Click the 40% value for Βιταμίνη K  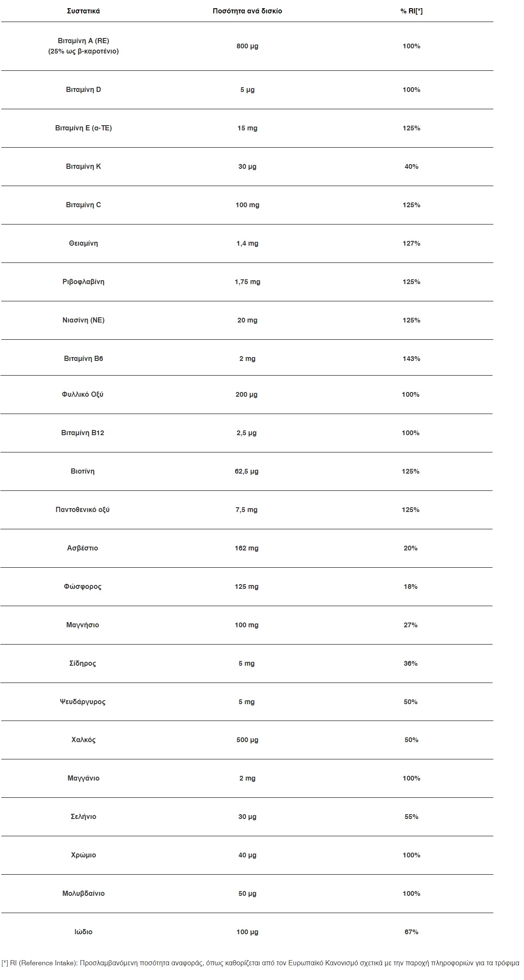(411, 167)
